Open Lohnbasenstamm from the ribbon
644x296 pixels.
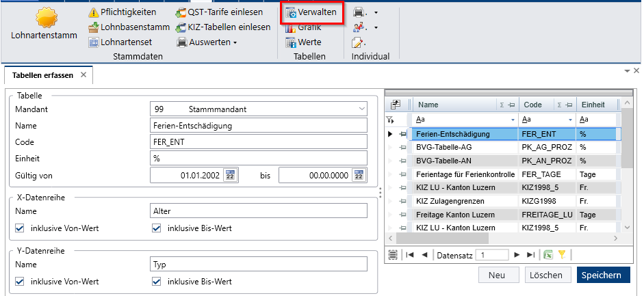point(129,27)
